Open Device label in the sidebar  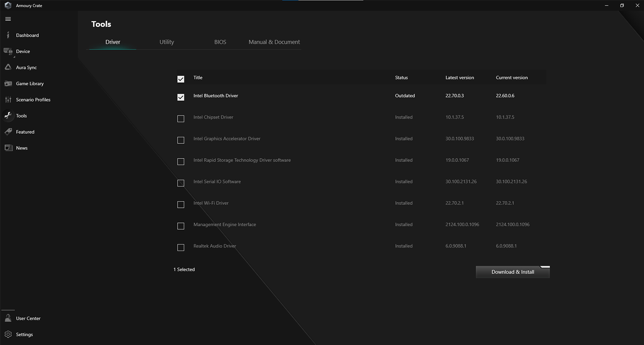tap(23, 51)
